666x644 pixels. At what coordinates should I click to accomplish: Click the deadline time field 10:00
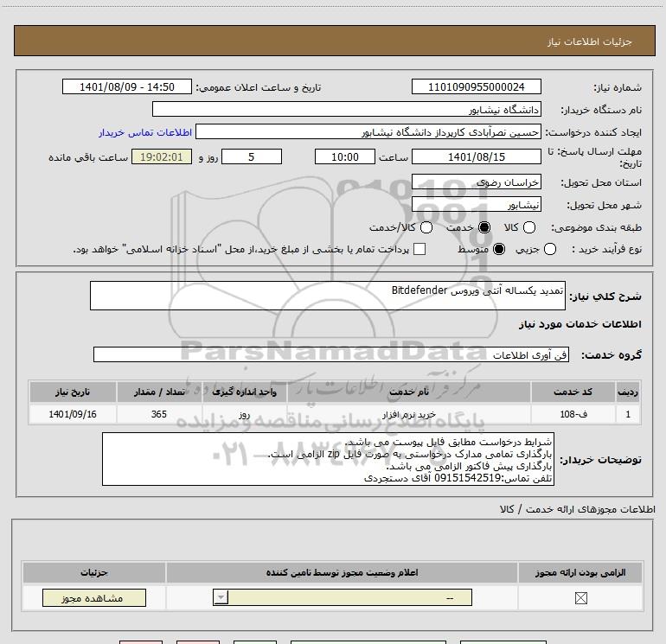[345, 156]
